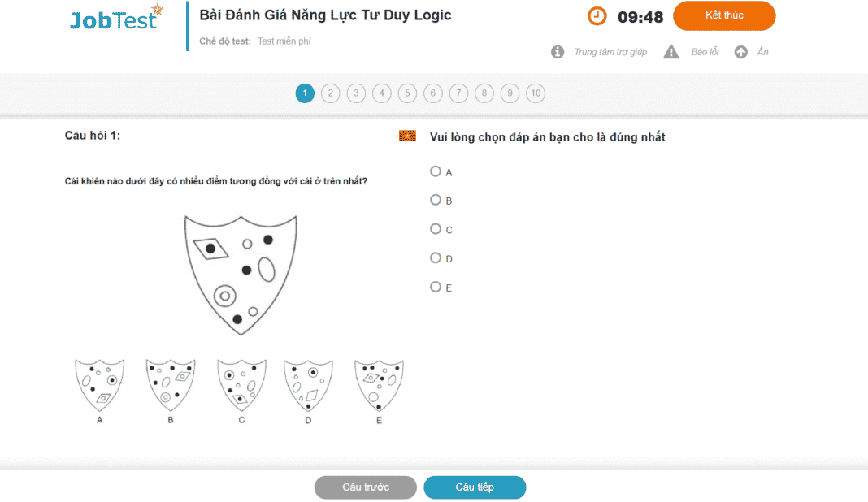Click the upward arrow icon next to Ẩn

(x=740, y=51)
